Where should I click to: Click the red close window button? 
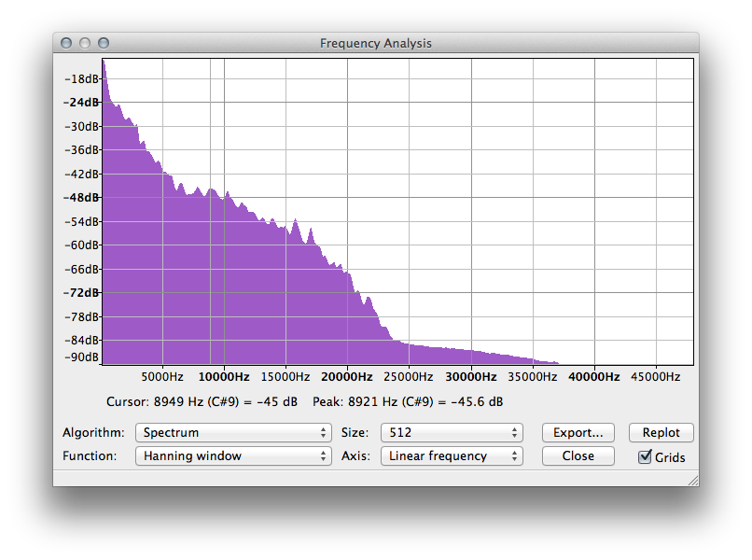(x=66, y=43)
